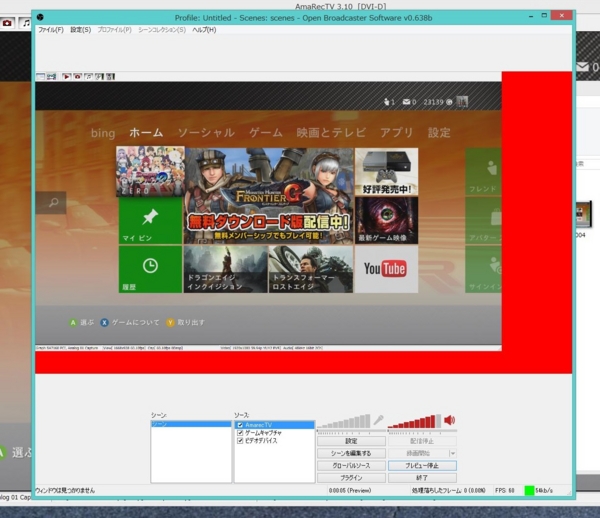Select the 映画とテレビ tab in the preview
This screenshot has height=518, width=600.
coord(331,133)
